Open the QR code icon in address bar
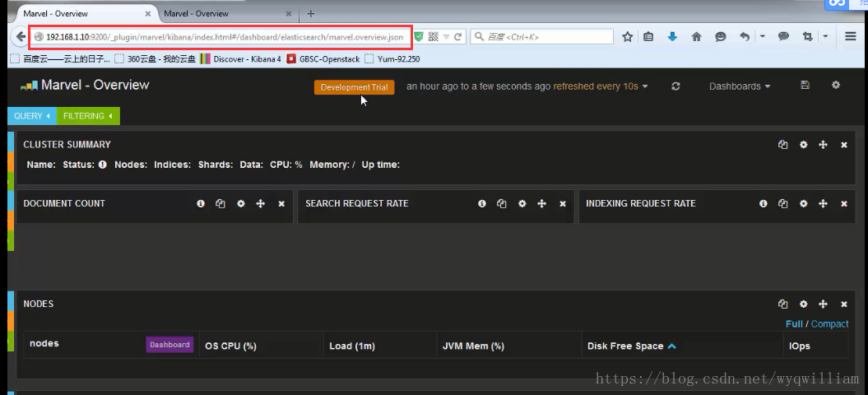 pos(433,36)
